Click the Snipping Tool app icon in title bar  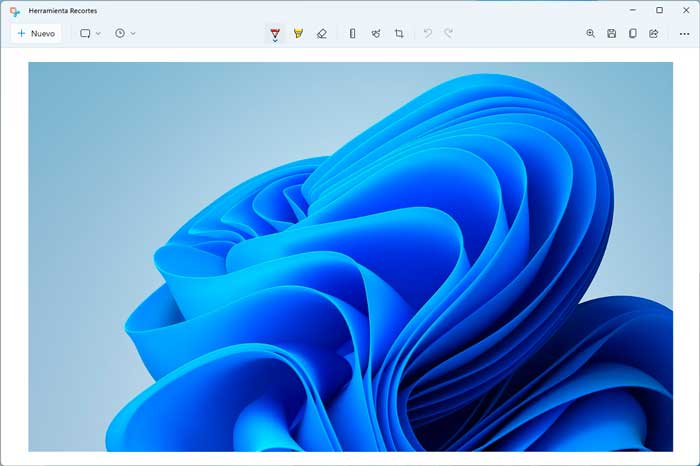click(x=15, y=11)
